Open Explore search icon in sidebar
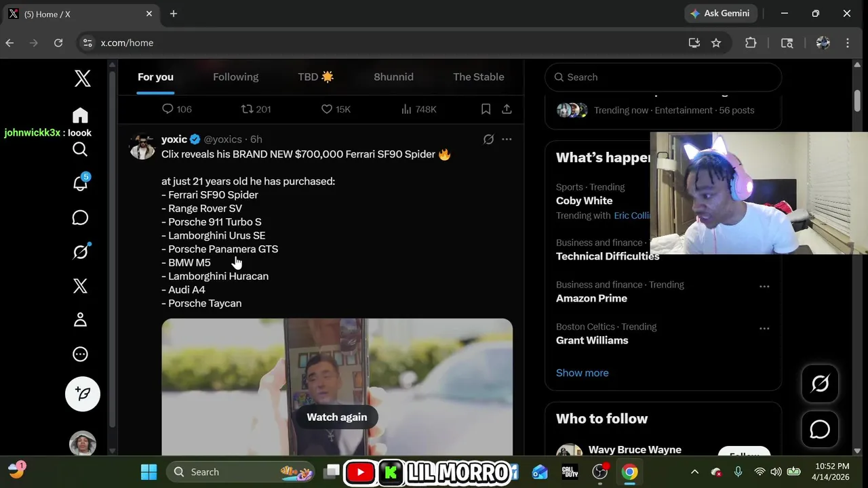Viewport: 868px width, 488px height. [x=80, y=149]
